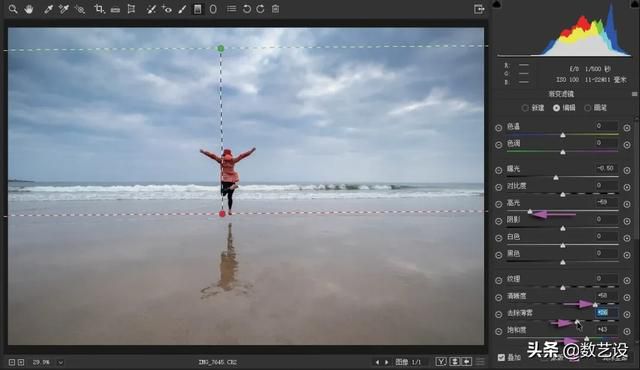640x370 pixels.
Task: Click the 白色 slider handle
Action: coord(563,246)
